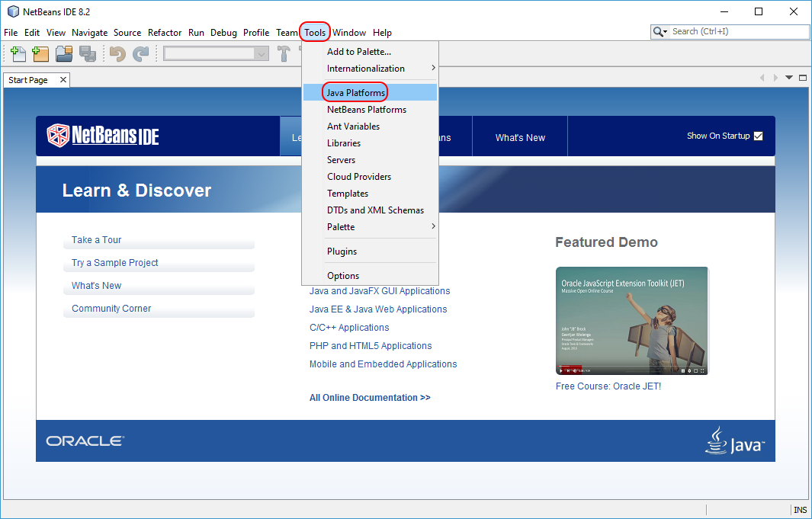Open the project configuration combo box

217,53
